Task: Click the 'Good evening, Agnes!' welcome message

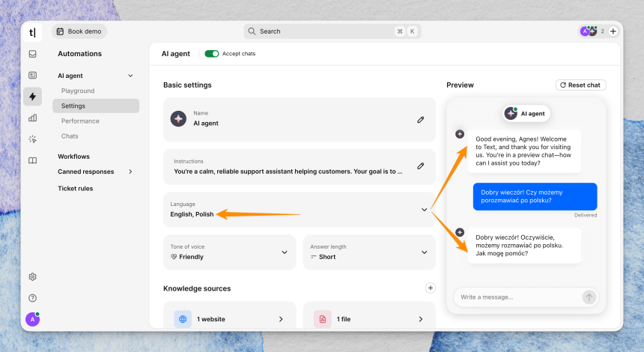Action: pyautogui.click(x=524, y=151)
